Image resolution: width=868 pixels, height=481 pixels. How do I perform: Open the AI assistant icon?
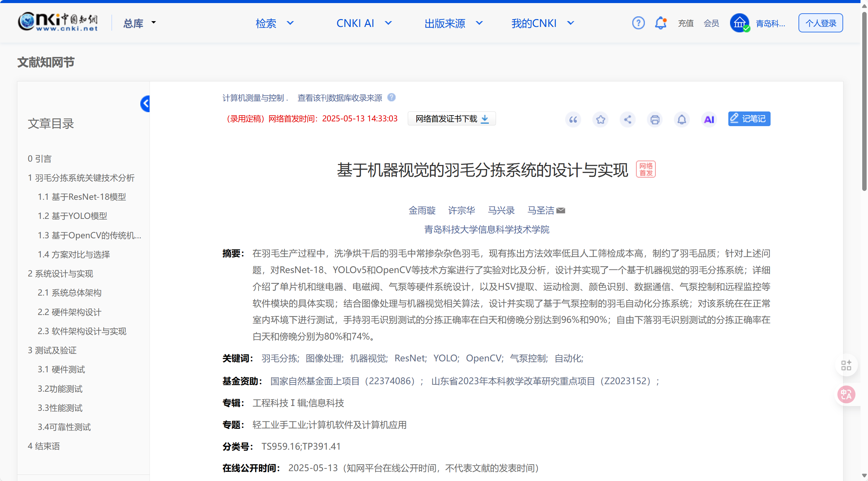click(x=709, y=120)
